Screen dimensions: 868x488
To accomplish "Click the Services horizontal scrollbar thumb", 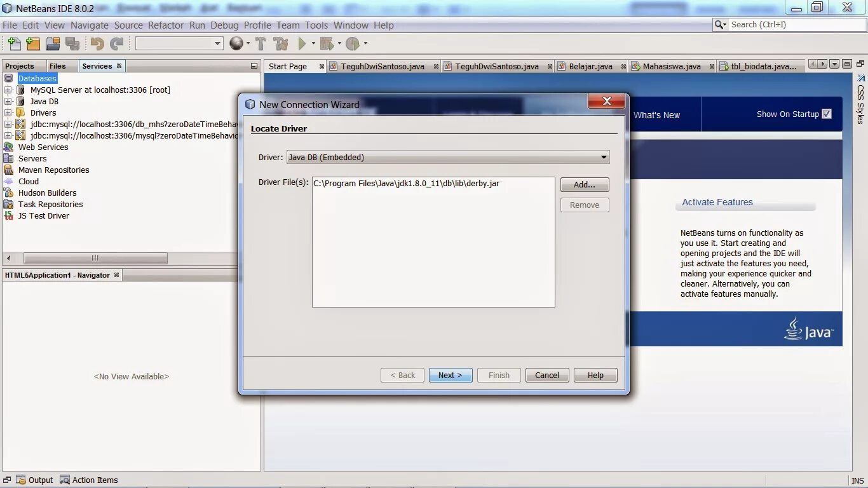I will 95,258.
